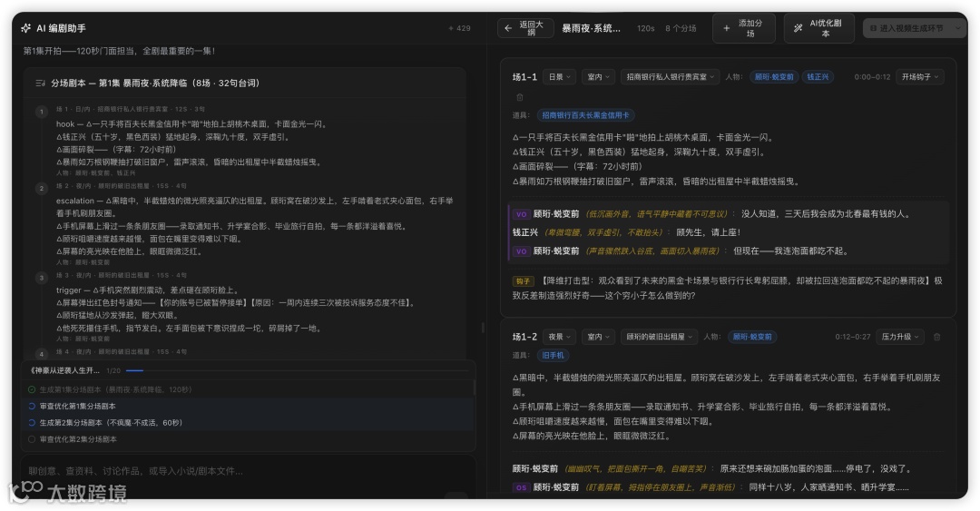Click the '1/20' progress counter
The width and height of the screenshot is (980, 511).
coord(113,371)
